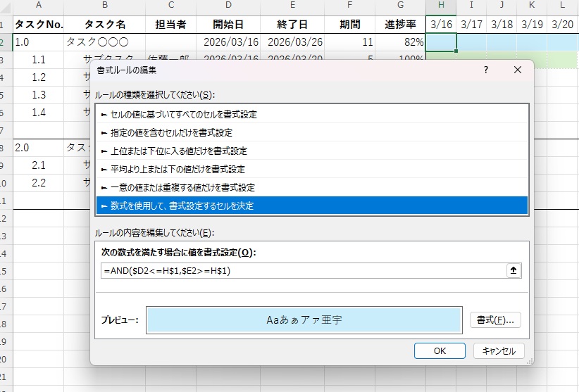The height and width of the screenshot is (392, 579).
Task: Select column H header
Action: pos(441,6)
